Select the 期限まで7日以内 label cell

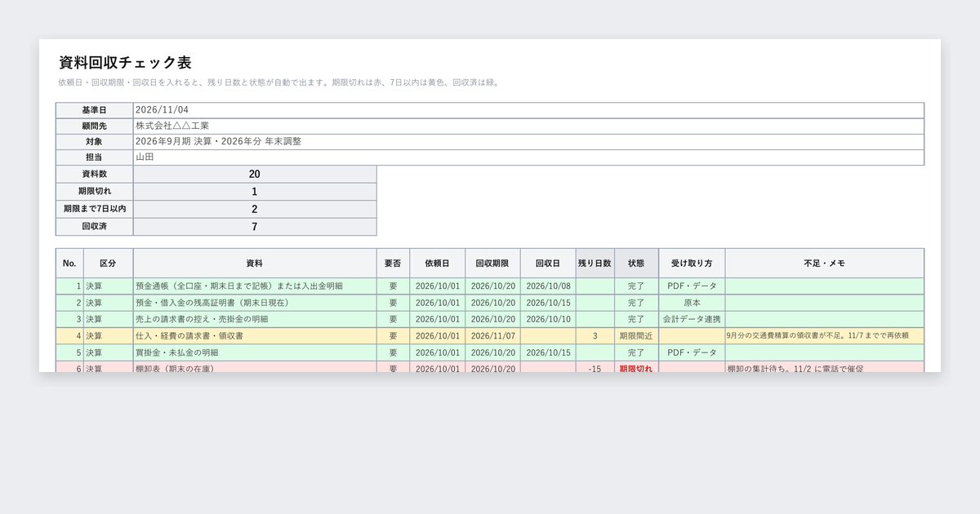point(95,209)
